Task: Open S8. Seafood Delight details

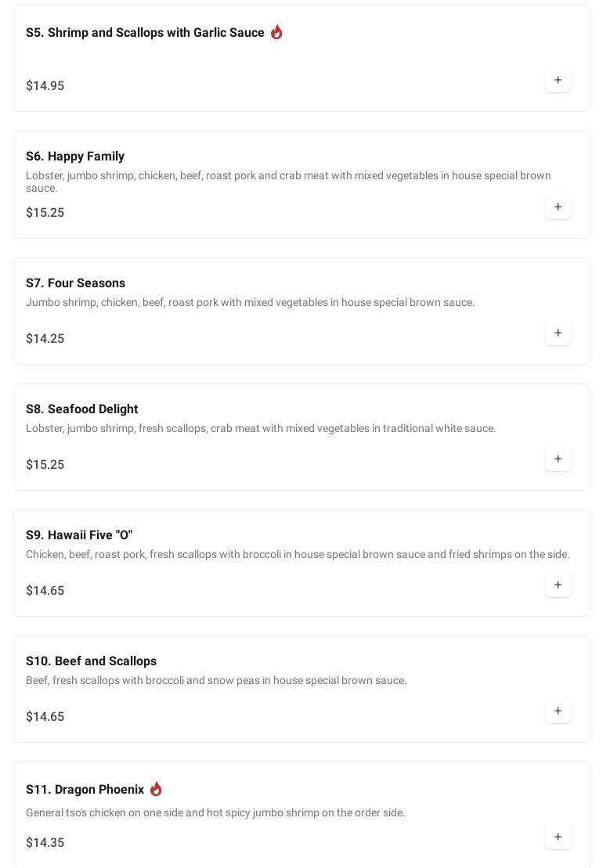Action: (x=81, y=409)
